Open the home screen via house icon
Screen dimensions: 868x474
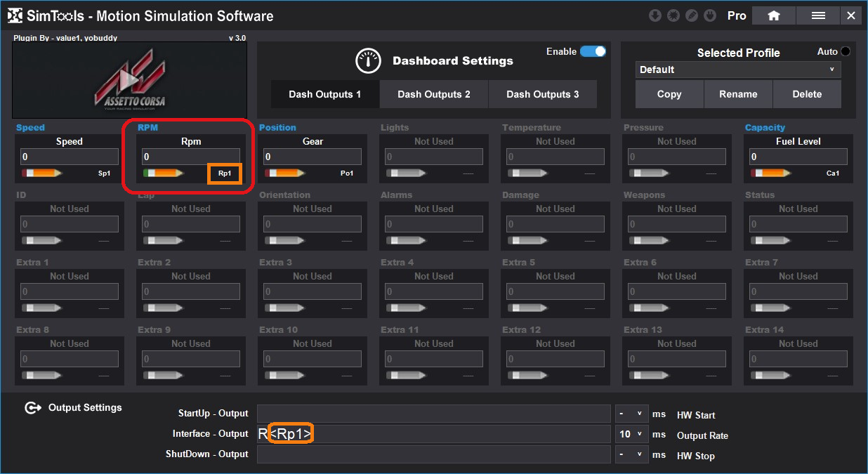pyautogui.click(x=773, y=15)
